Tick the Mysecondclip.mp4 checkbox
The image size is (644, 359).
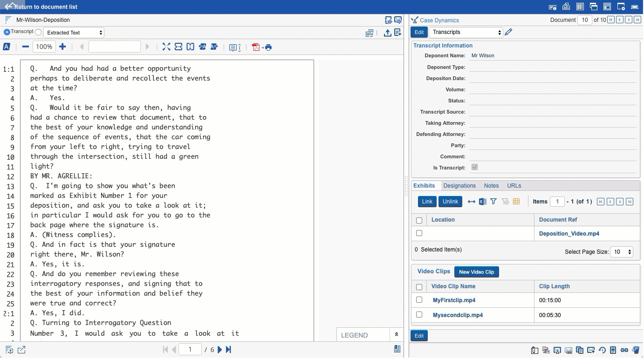point(419,315)
